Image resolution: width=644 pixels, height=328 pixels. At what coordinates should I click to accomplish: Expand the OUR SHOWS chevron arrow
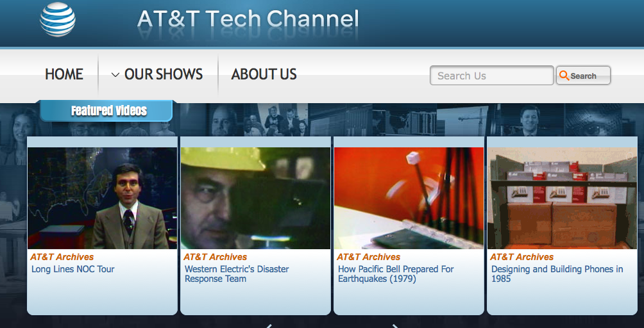(x=115, y=75)
